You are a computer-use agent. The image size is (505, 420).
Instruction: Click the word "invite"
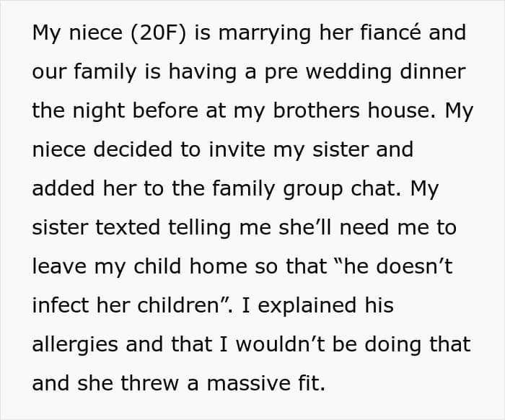(237, 149)
